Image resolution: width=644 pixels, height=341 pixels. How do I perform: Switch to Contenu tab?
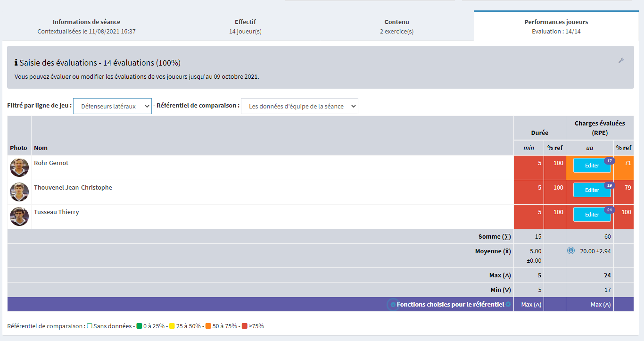(396, 26)
